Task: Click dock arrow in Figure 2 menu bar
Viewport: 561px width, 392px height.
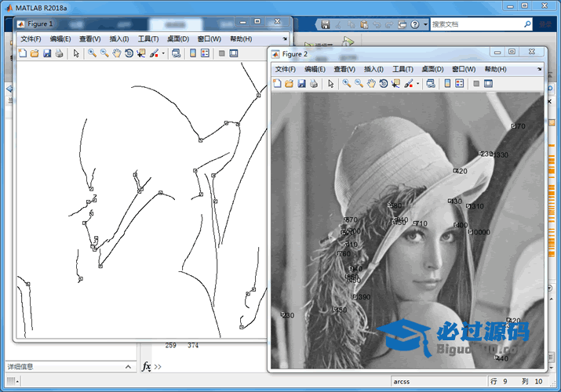Action: point(539,69)
